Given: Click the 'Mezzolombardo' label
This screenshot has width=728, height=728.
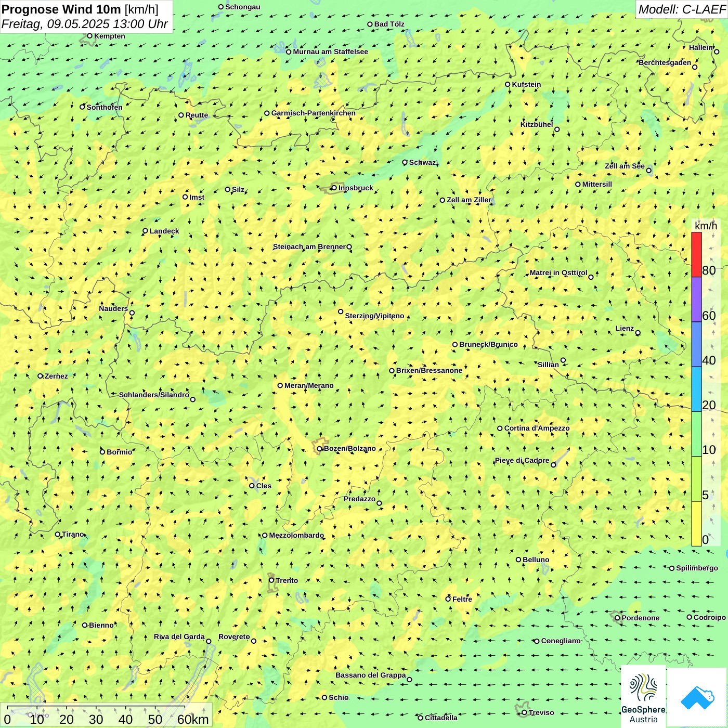Looking at the screenshot, I should pyautogui.click(x=296, y=535).
